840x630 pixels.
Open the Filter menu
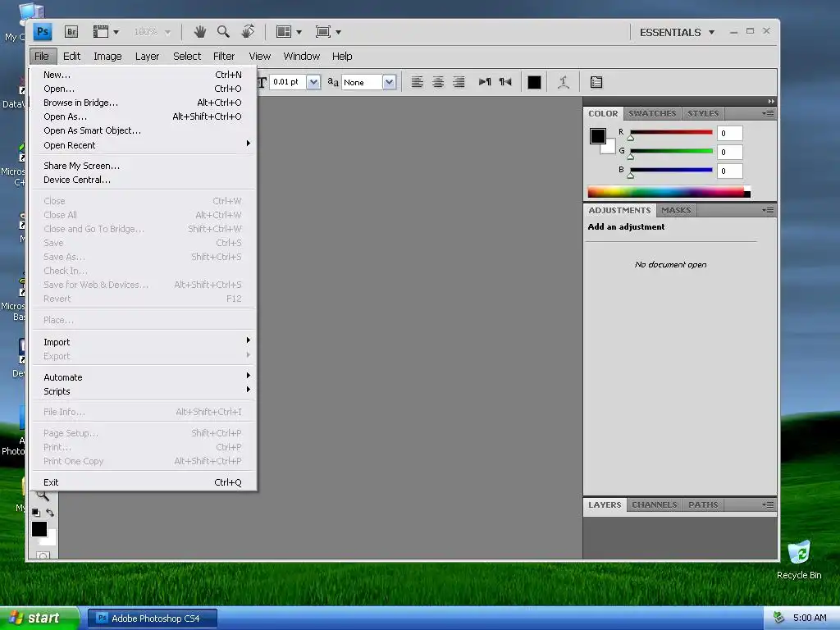[223, 57]
